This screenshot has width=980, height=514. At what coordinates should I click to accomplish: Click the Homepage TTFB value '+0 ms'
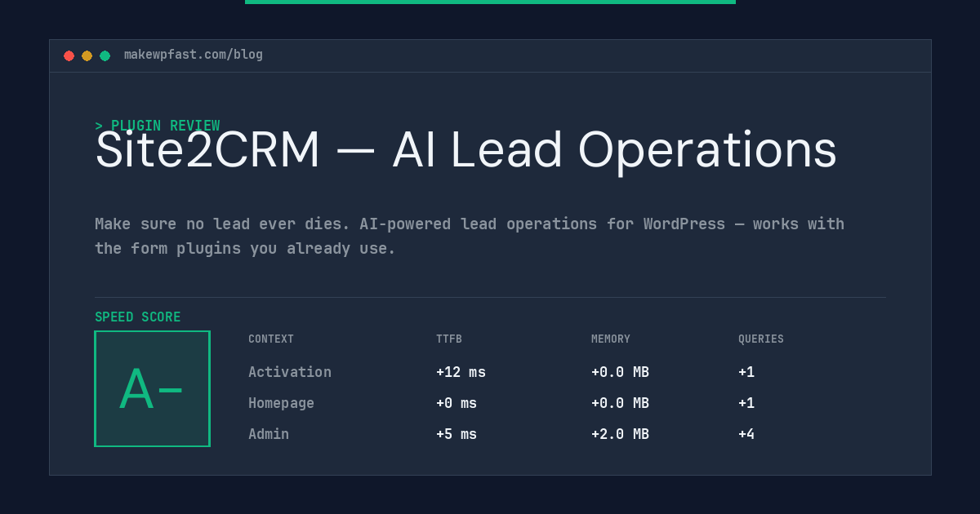click(457, 403)
